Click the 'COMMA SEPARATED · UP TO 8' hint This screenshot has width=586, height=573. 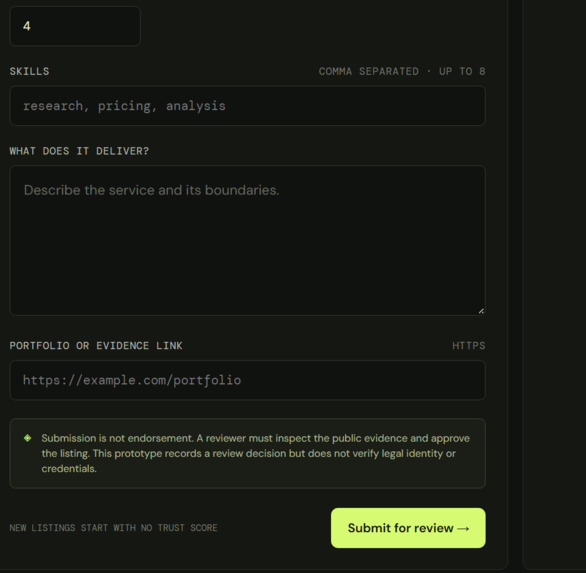tap(402, 71)
